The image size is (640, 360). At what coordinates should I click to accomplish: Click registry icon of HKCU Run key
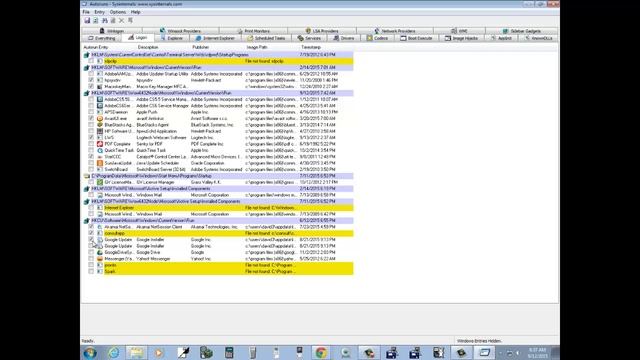pos(87,220)
